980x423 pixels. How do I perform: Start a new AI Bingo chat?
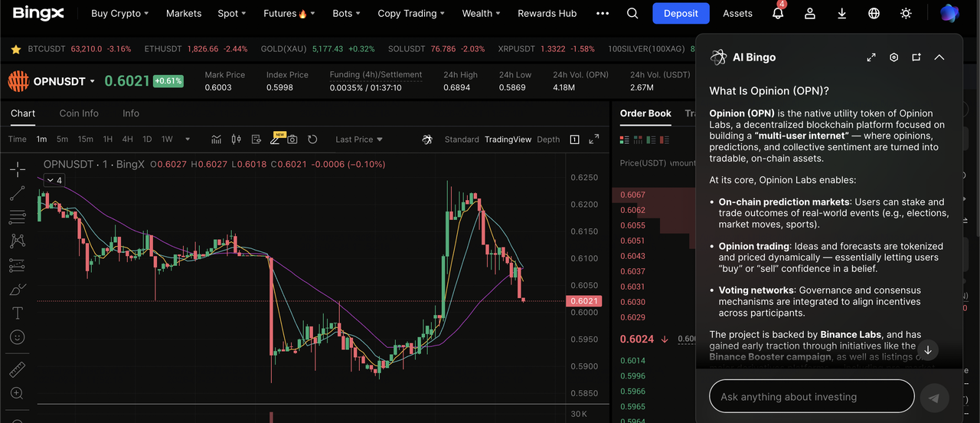tap(916, 57)
